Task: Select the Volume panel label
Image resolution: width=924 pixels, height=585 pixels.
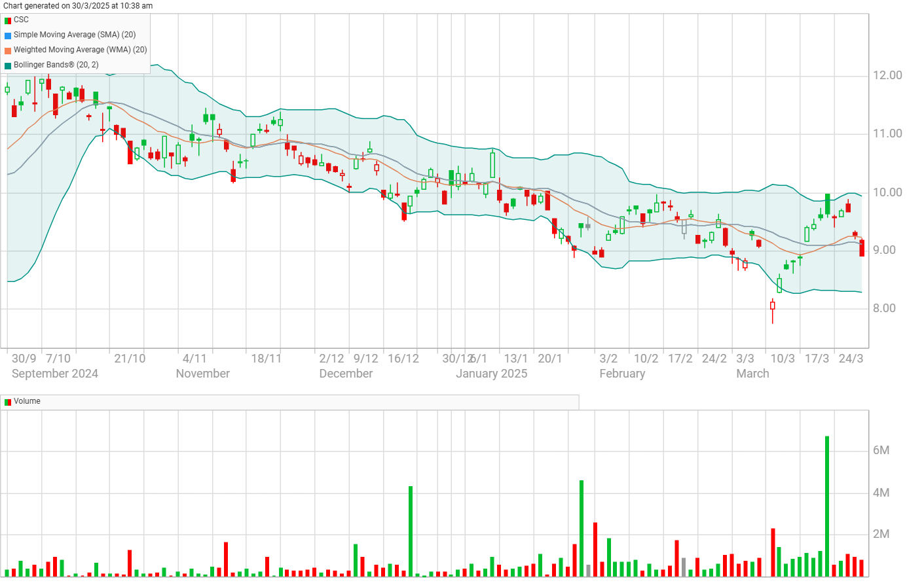Action: click(x=27, y=401)
